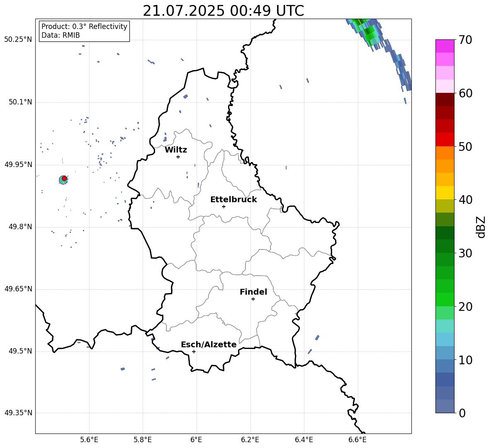
Task: Click the Ettelbruck city label
Action: click(x=233, y=200)
